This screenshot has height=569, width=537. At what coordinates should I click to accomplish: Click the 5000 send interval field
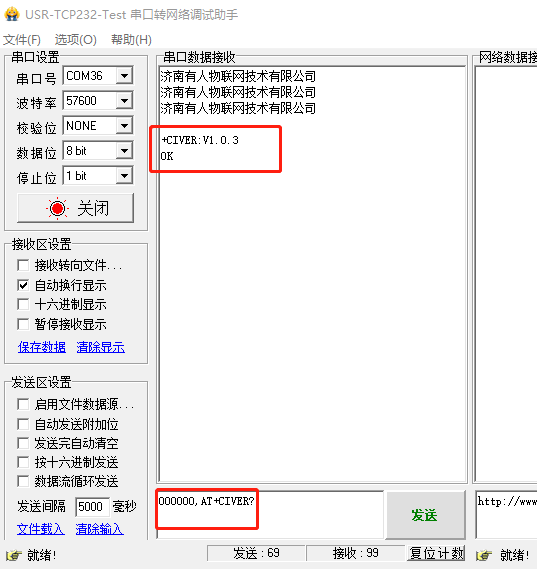click(92, 506)
